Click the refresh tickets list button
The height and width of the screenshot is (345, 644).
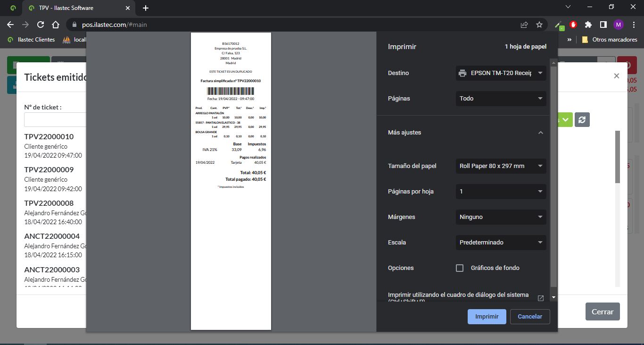582,120
